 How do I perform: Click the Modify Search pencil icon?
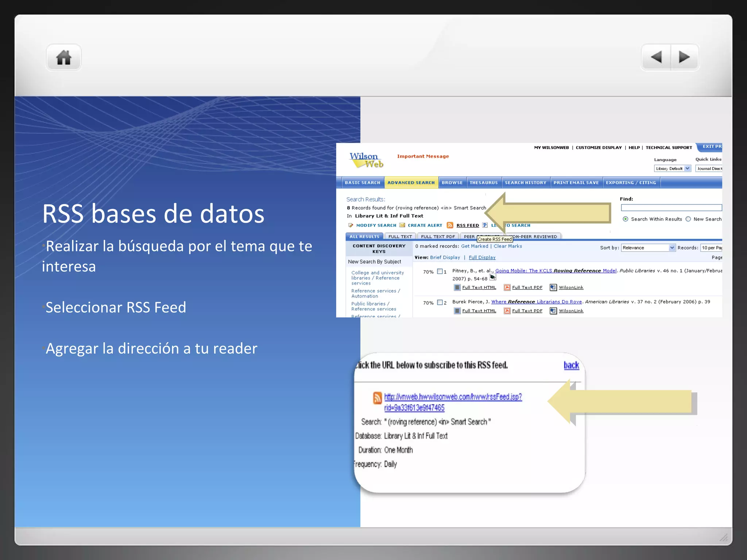[x=351, y=225]
